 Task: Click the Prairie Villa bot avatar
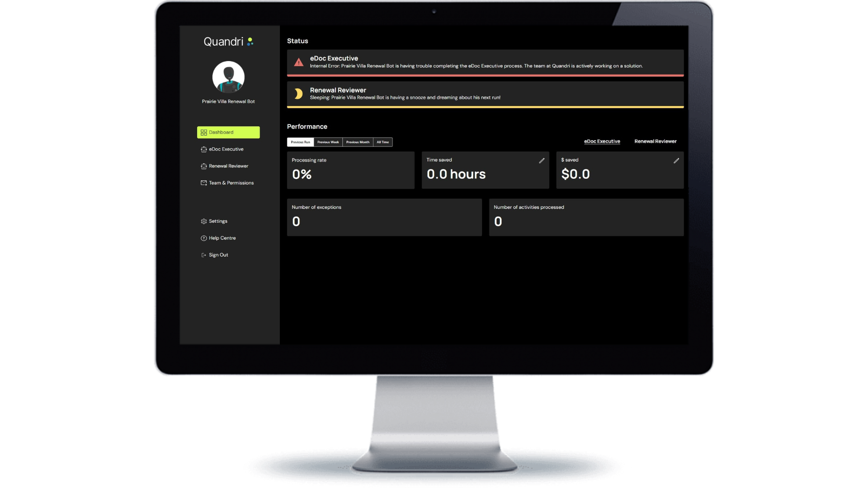228,77
